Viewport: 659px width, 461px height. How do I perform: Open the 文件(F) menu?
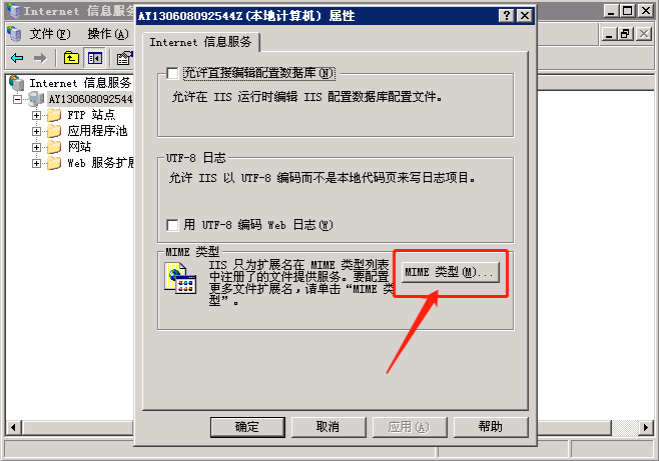pos(50,34)
